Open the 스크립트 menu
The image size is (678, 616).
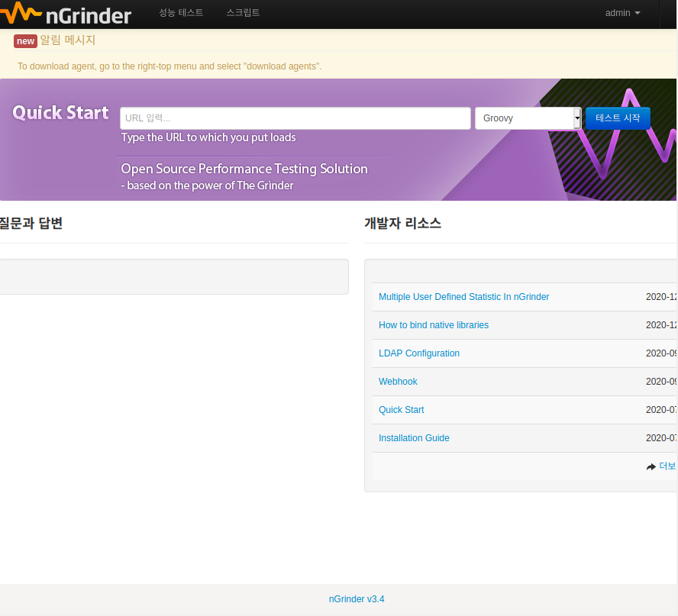point(243,13)
